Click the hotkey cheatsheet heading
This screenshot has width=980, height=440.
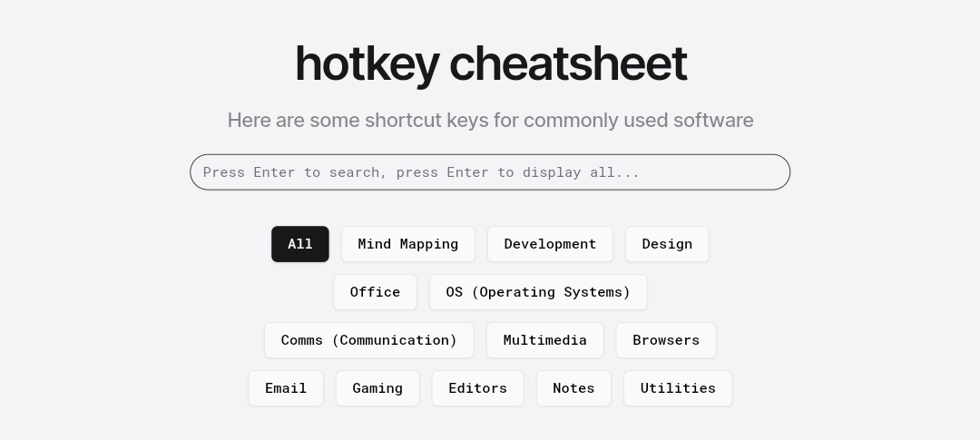[491, 64]
